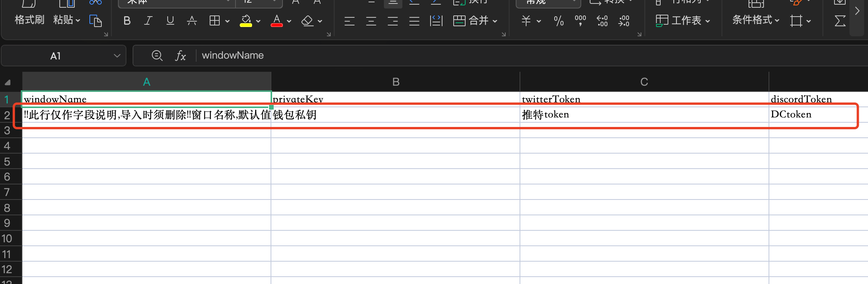Click the 格式刷 format painter button
The height and width of the screenshot is (284, 868).
(x=29, y=20)
